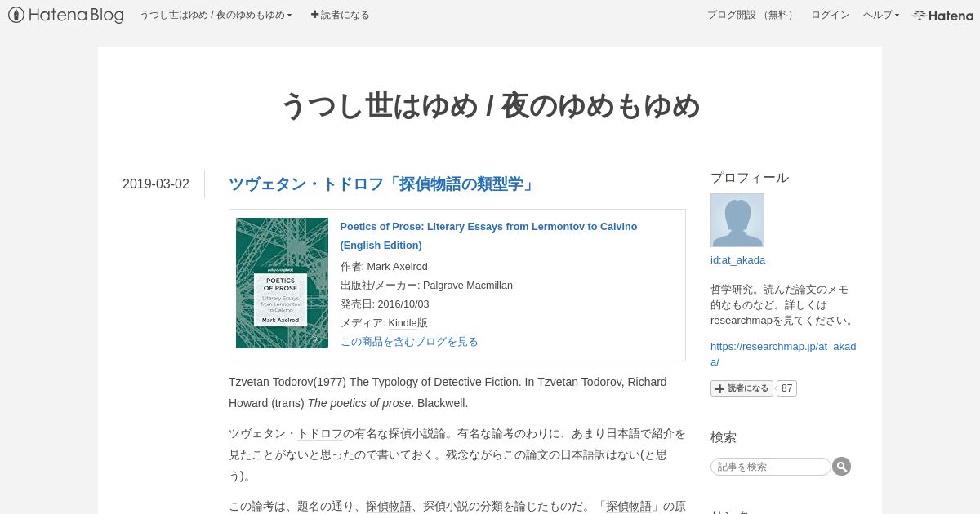Click the sidebar 読者になる subscribe button
This screenshot has height=514, width=980.
pyautogui.click(x=742, y=388)
